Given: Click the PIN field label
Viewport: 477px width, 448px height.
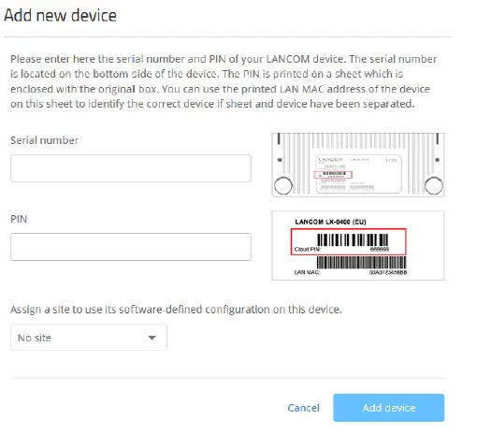Looking at the screenshot, I should point(19,219).
